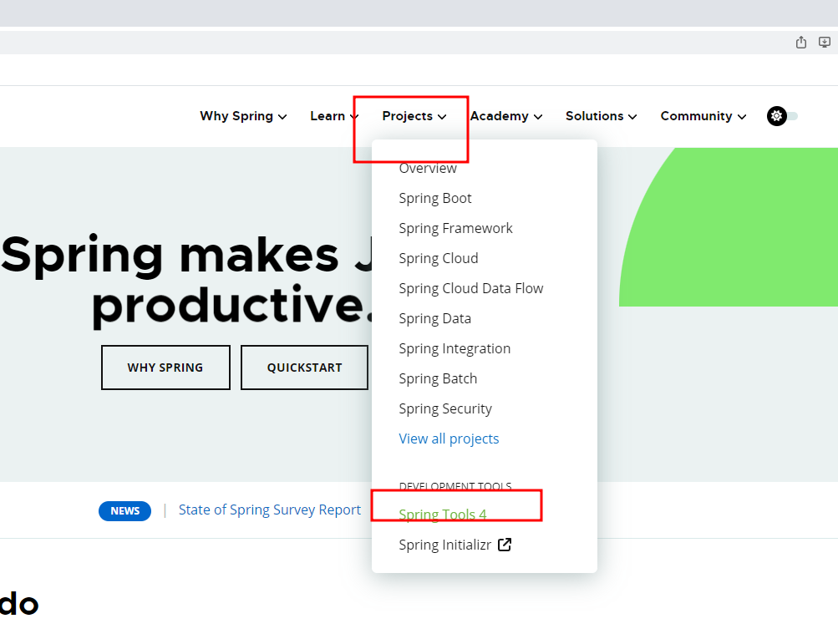Open Spring Security project
Screen dimensions: 838x644
point(445,408)
